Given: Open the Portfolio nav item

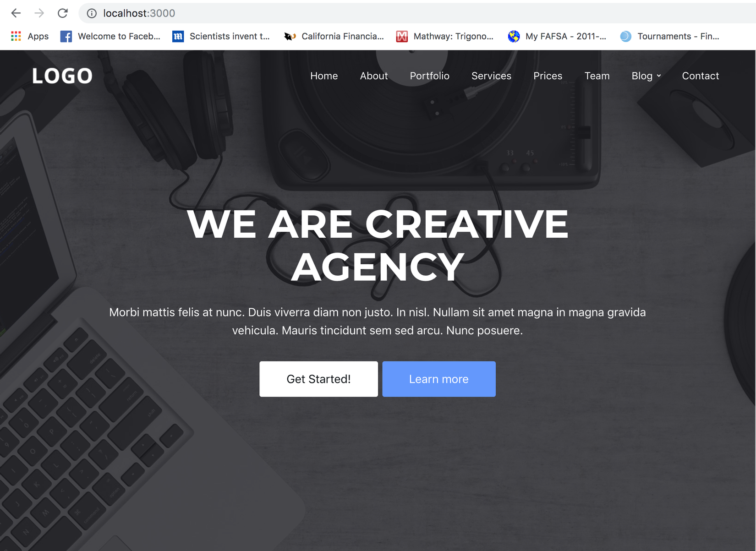Looking at the screenshot, I should [x=429, y=76].
